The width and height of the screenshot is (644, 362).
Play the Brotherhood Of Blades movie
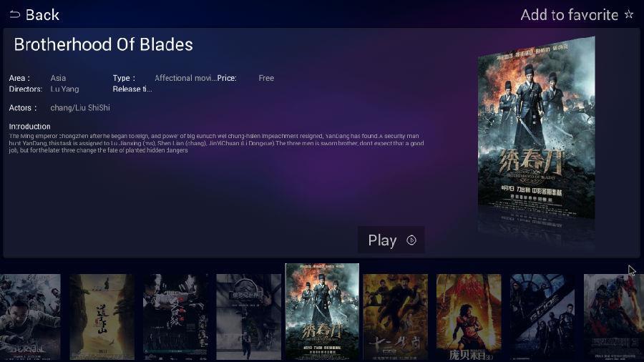(x=391, y=240)
